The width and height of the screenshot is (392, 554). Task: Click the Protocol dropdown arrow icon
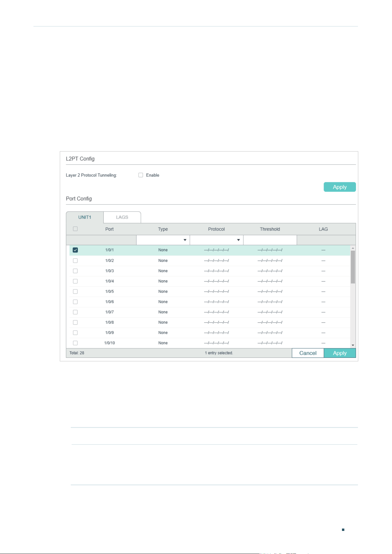(239, 240)
